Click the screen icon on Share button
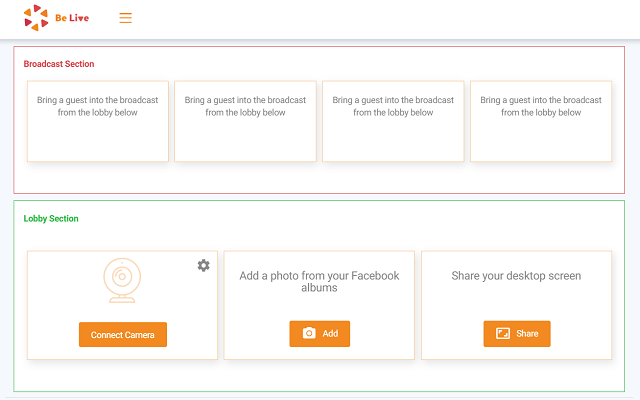Image resolution: width=640 pixels, height=400 pixels. (x=503, y=333)
